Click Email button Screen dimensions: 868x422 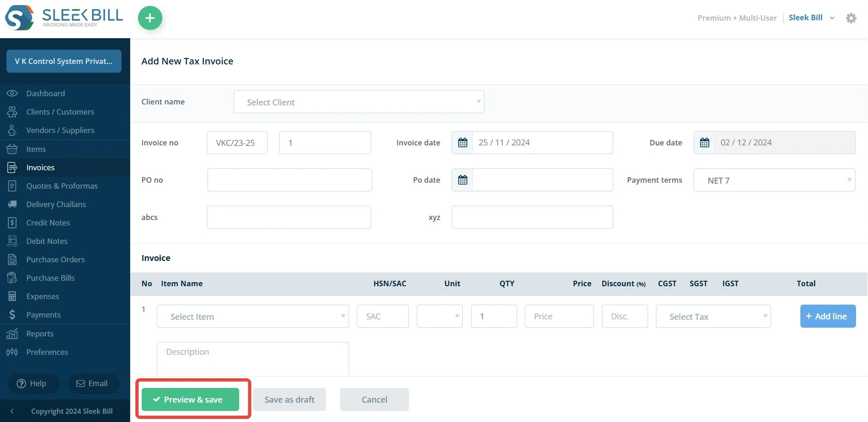(93, 383)
